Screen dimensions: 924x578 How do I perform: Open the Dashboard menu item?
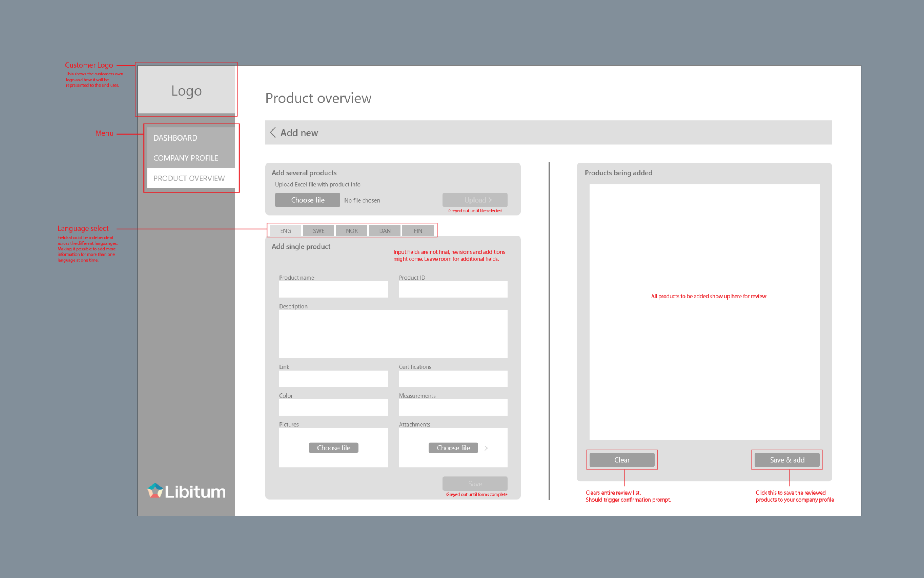(175, 138)
